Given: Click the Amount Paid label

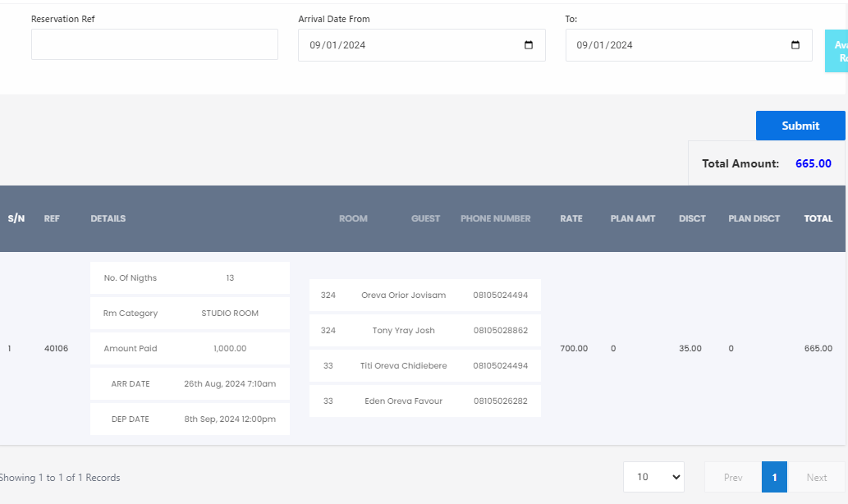Looking at the screenshot, I should coord(131,348).
